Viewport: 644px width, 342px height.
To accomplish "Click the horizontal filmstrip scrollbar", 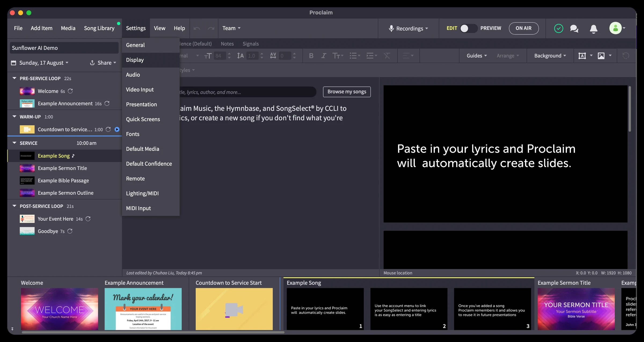I will point(153,332).
